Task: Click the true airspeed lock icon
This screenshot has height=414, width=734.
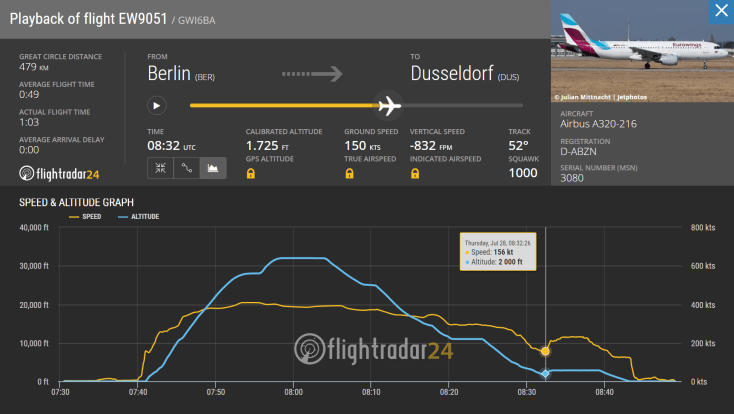Action: tap(351, 174)
